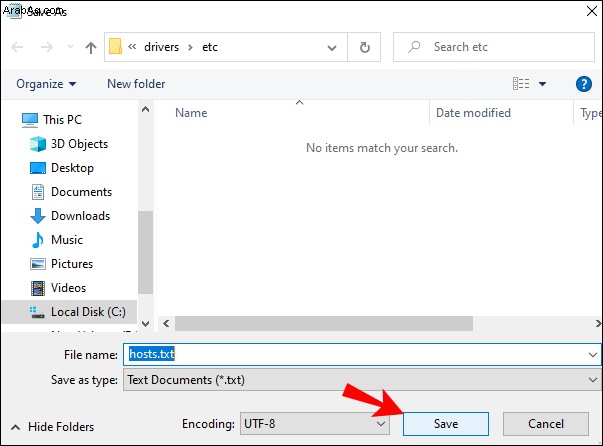Click into Search etc field
The height and width of the screenshot is (446, 603).
pos(494,47)
